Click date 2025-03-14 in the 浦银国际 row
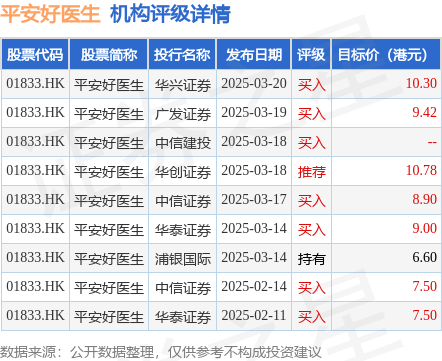The height and width of the screenshot is (361, 442). pyautogui.click(x=254, y=257)
